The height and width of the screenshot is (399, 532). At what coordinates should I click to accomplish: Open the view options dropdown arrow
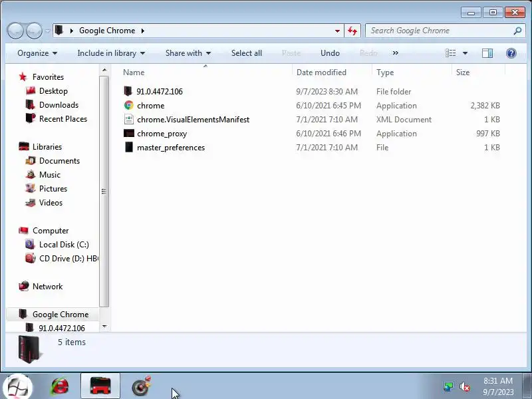pos(465,53)
